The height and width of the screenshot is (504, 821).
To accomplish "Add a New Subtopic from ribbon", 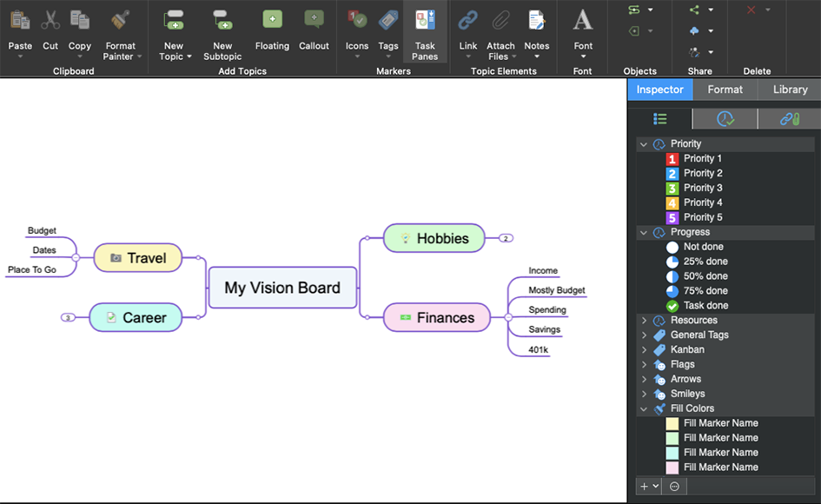I will [x=222, y=20].
